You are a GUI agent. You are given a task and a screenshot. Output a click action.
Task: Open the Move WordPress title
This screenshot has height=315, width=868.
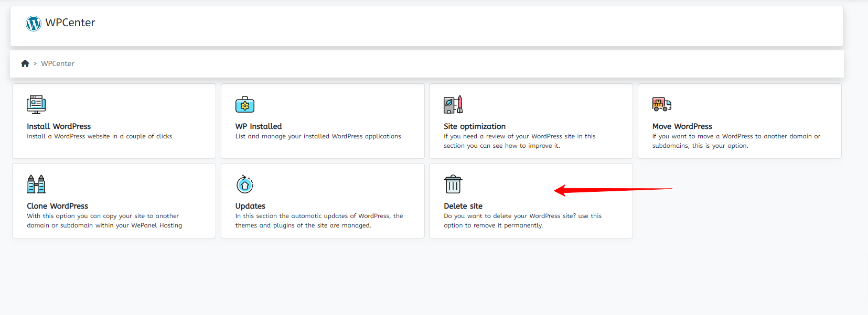(x=682, y=126)
